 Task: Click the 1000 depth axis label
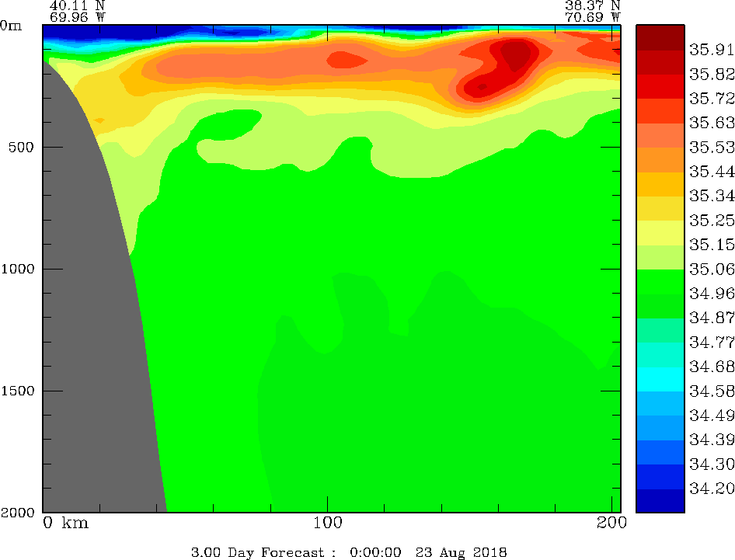point(18,269)
